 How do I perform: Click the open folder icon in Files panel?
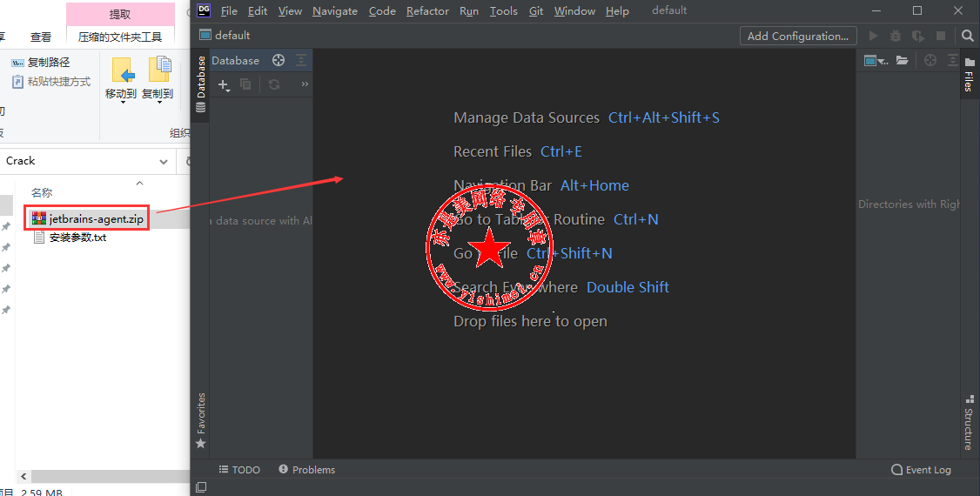click(902, 60)
